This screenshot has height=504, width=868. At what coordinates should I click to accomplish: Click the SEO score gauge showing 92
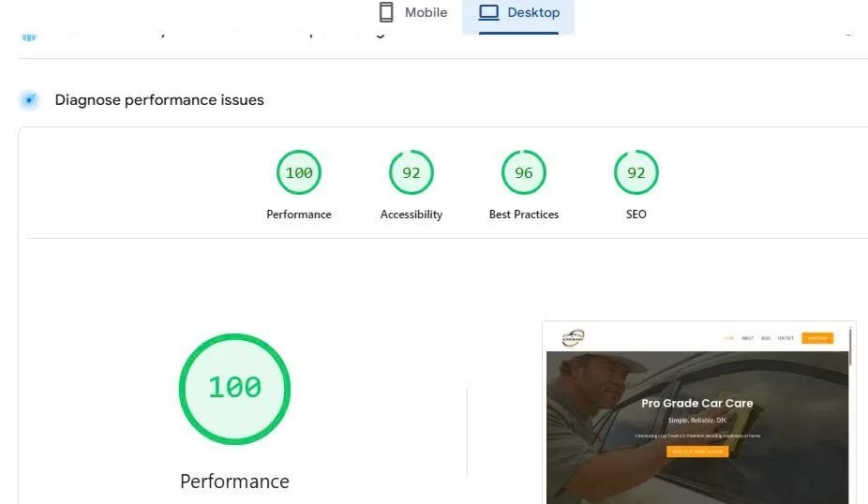(x=636, y=172)
